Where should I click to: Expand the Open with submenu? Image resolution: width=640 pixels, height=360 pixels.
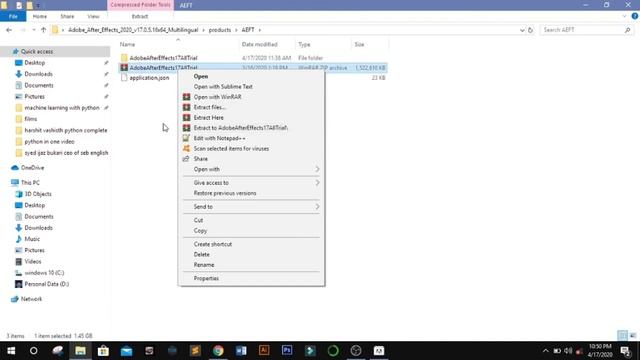click(x=251, y=169)
